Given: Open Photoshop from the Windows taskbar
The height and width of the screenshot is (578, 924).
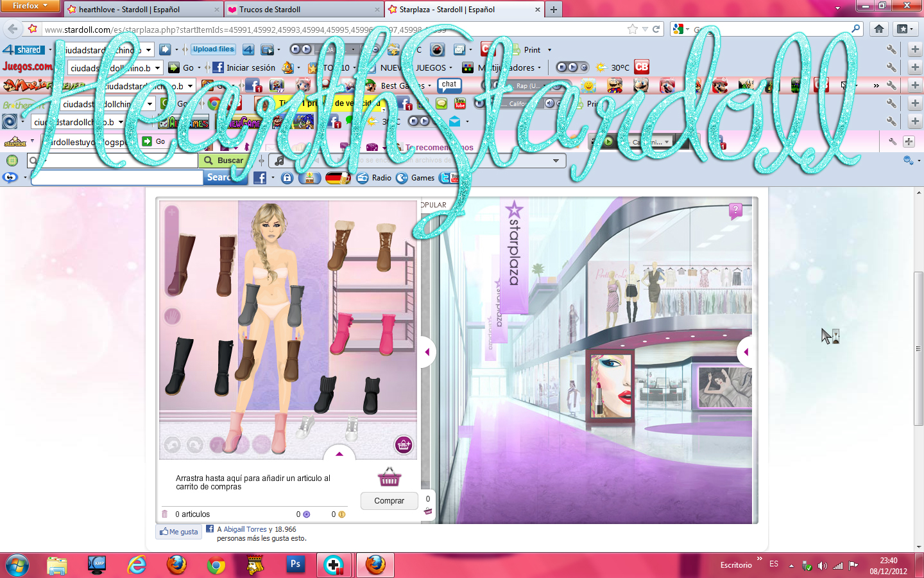Looking at the screenshot, I should (x=295, y=565).
